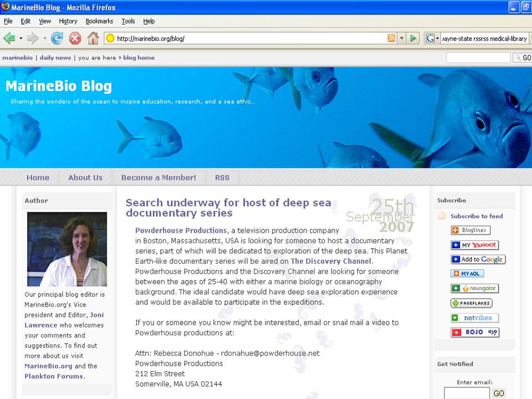This screenshot has width=532, height=399.
Task: Open the Become a Member! tab
Action: [x=158, y=177]
